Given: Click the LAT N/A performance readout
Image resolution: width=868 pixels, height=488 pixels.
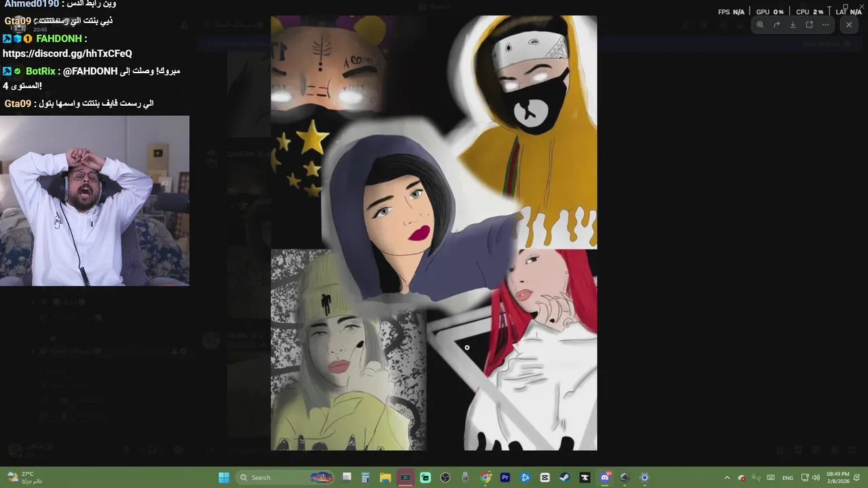Looking at the screenshot, I should [x=848, y=12].
